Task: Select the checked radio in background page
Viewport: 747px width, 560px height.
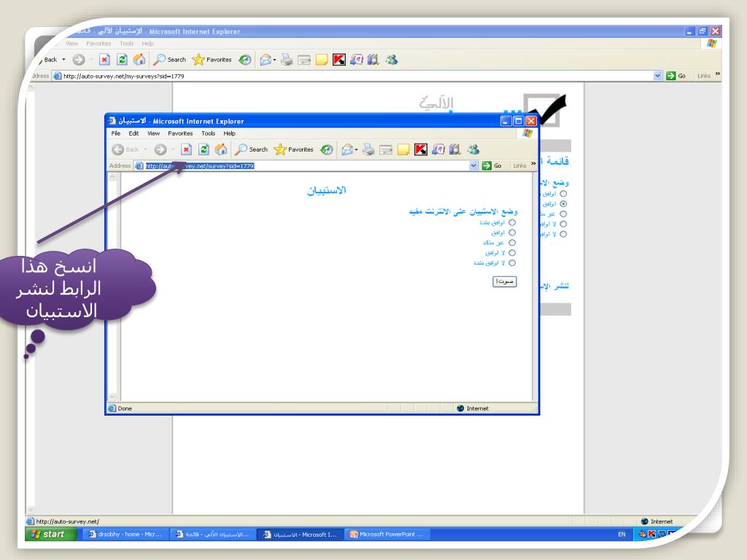Action: coord(564,204)
